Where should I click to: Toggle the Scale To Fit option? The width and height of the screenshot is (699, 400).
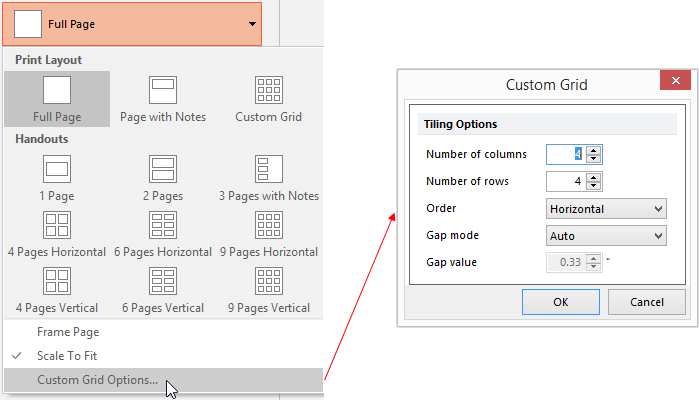pyautogui.click(x=68, y=355)
